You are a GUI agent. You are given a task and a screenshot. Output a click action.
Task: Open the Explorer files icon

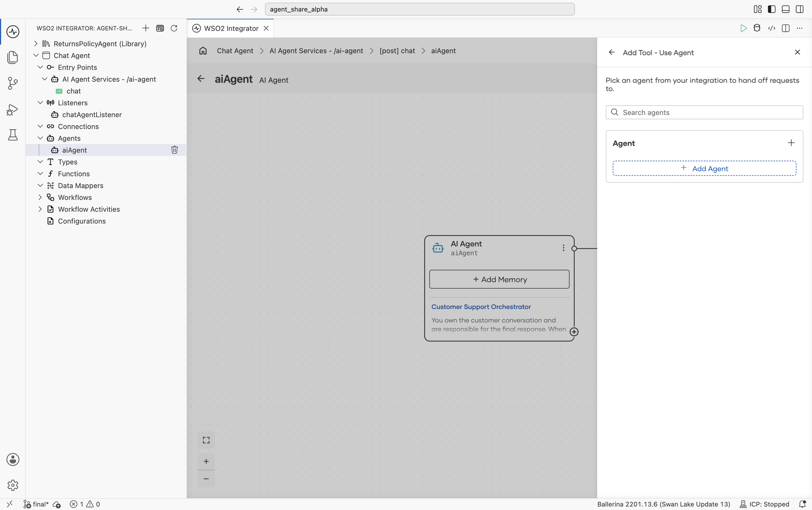(x=13, y=57)
